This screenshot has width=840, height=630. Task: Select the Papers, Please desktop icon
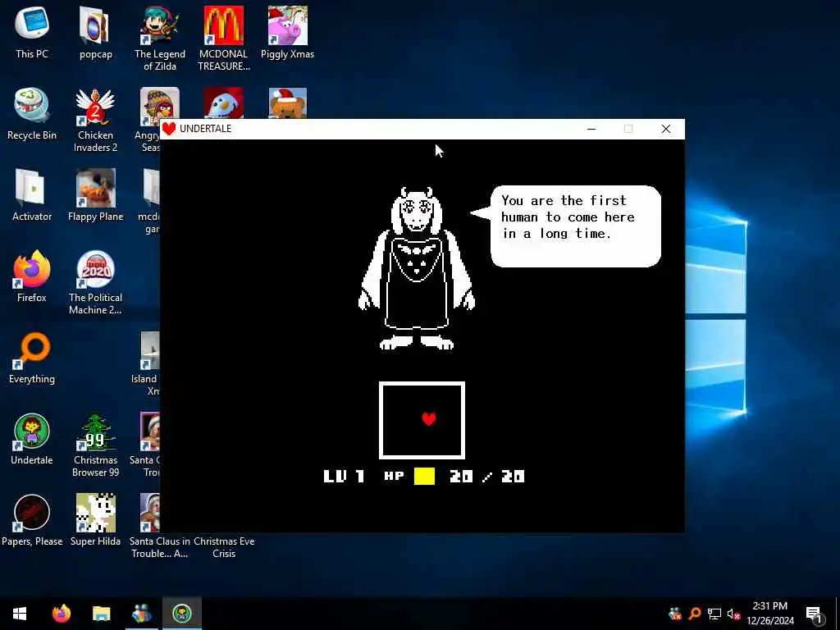(32, 520)
